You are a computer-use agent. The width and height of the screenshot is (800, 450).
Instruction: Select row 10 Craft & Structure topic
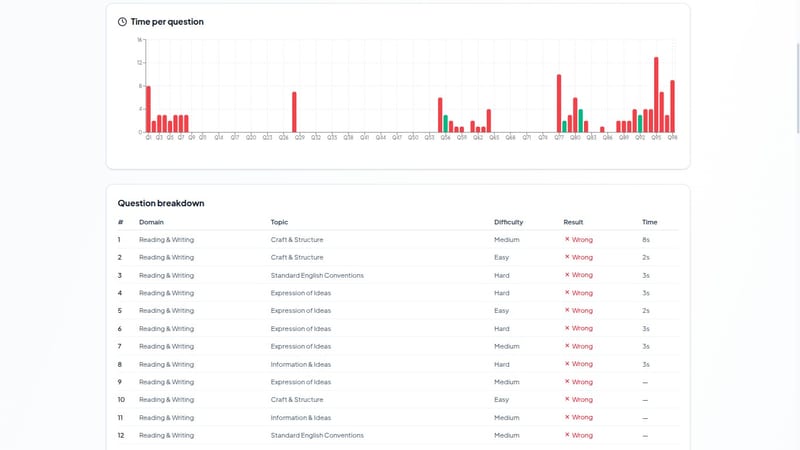point(296,399)
